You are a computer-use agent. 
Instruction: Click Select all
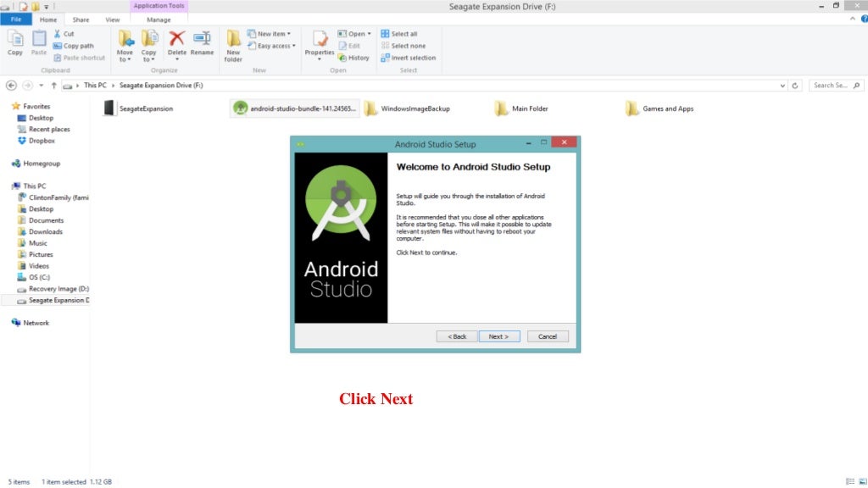click(399, 34)
